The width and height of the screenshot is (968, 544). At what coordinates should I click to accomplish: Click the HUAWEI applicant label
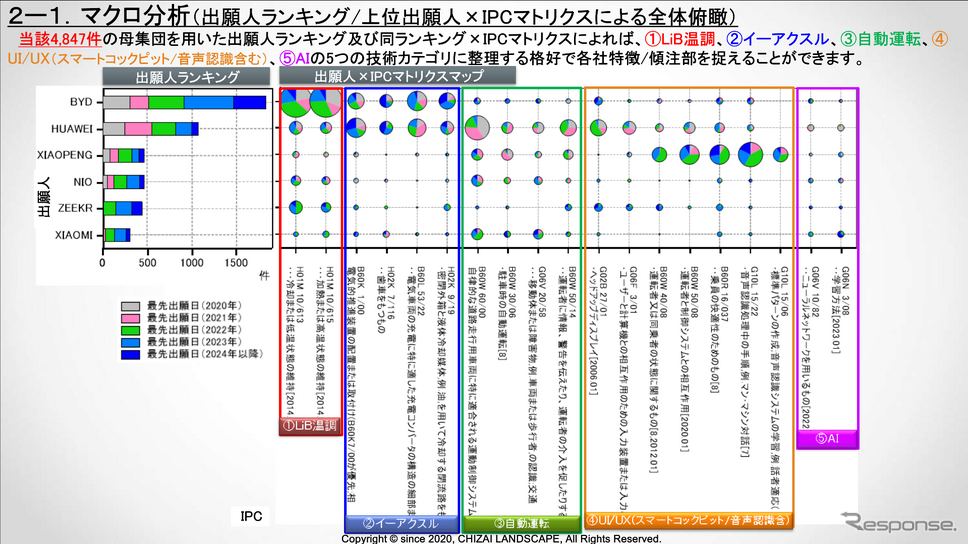72,129
